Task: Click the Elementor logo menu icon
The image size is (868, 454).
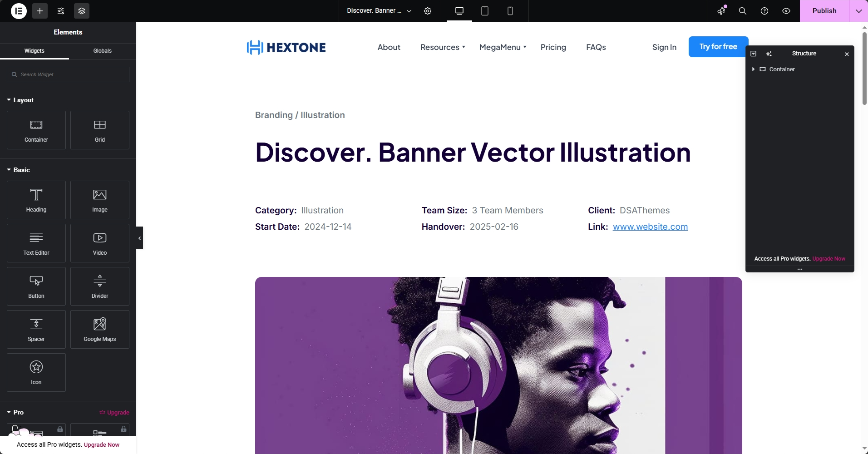Action: click(19, 11)
